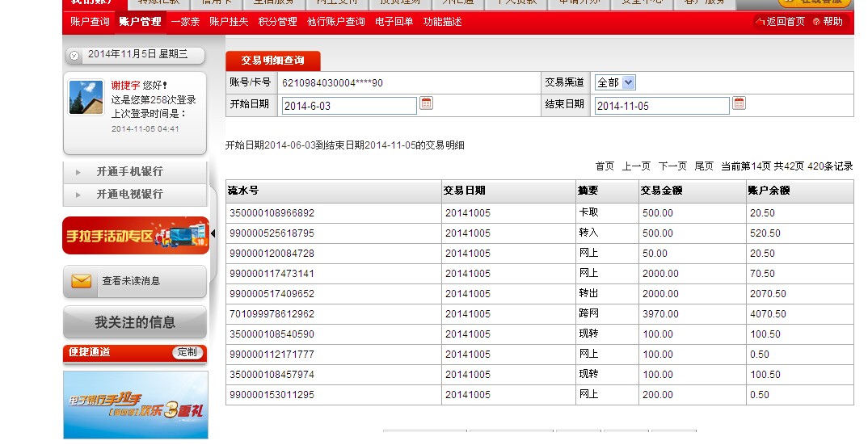This screenshot has width=868, height=445.
Task: Click the 开始日期 start date input field
Action: pyautogui.click(x=348, y=106)
